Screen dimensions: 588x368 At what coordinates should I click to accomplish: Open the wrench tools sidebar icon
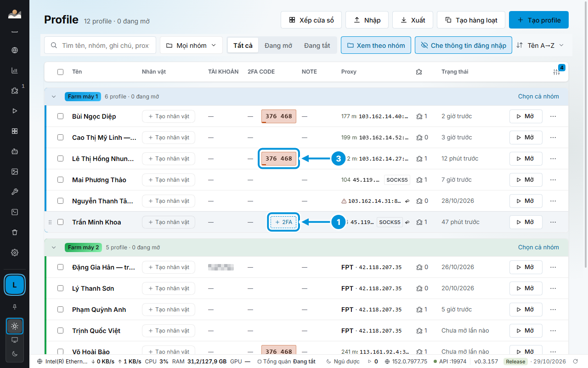(x=15, y=192)
